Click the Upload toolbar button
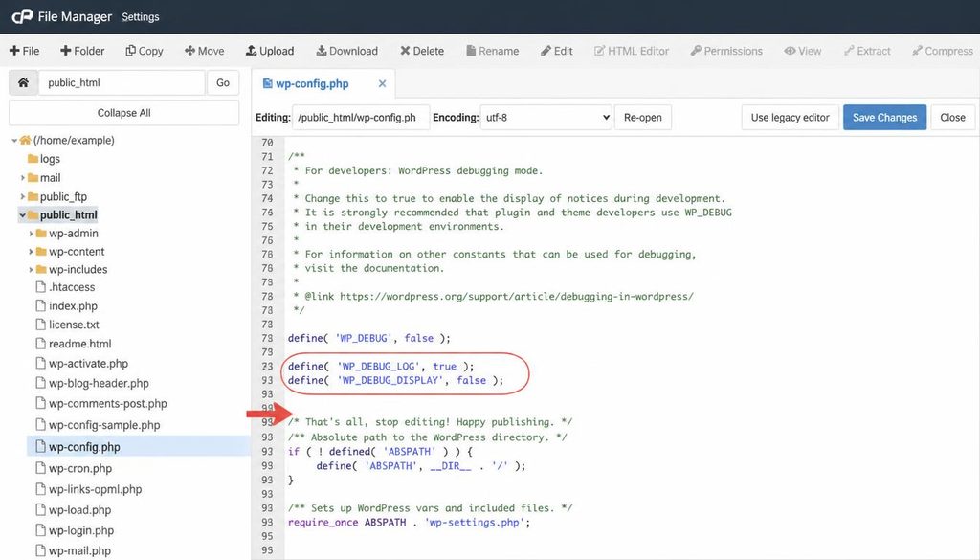The height and width of the screenshot is (560, 980). [x=270, y=51]
